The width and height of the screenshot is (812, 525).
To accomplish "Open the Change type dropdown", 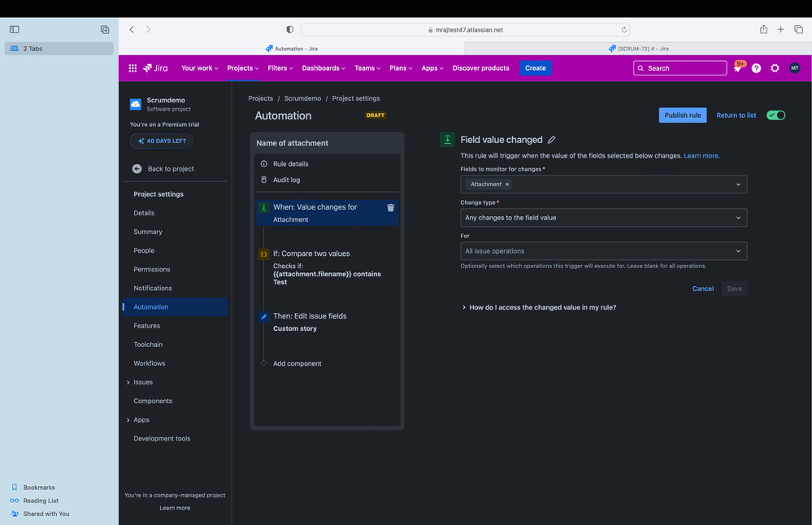I will tap(603, 217).
